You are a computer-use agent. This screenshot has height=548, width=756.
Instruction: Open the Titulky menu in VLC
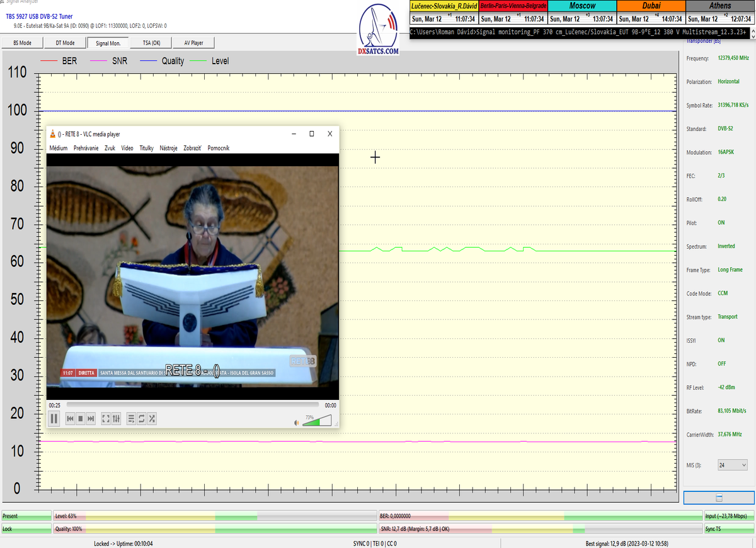click(146, 148)
